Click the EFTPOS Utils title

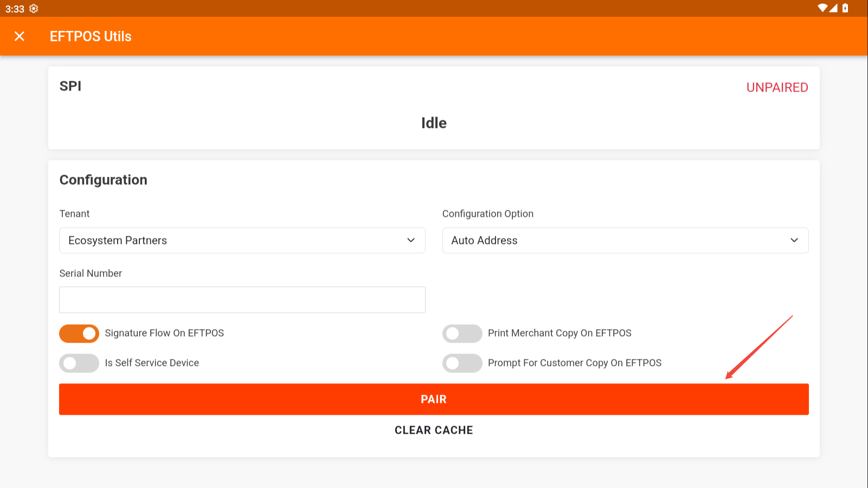[x=91, y=36]
